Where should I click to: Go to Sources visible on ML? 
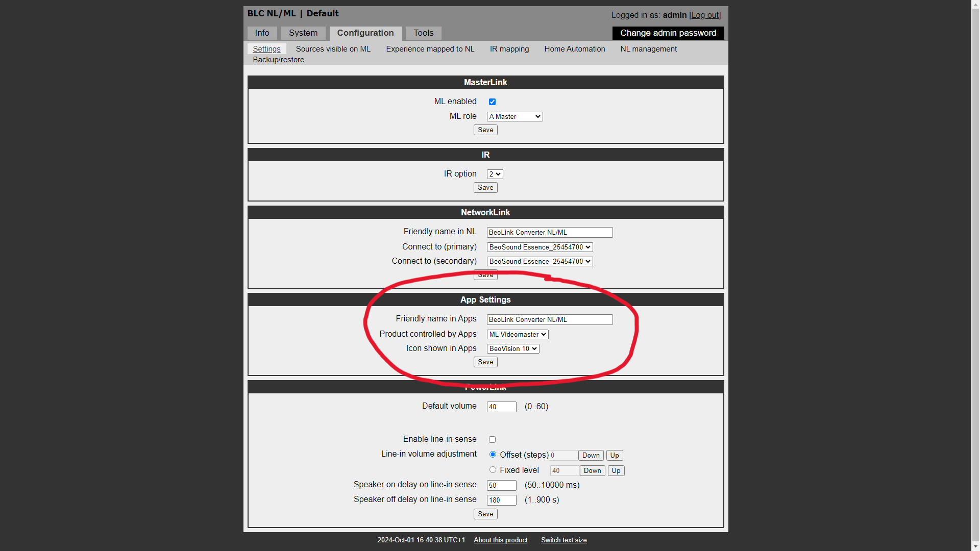tap(333, 49)
